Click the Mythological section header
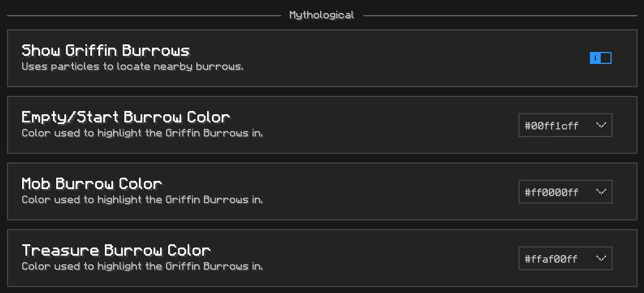 coord(322,15)
